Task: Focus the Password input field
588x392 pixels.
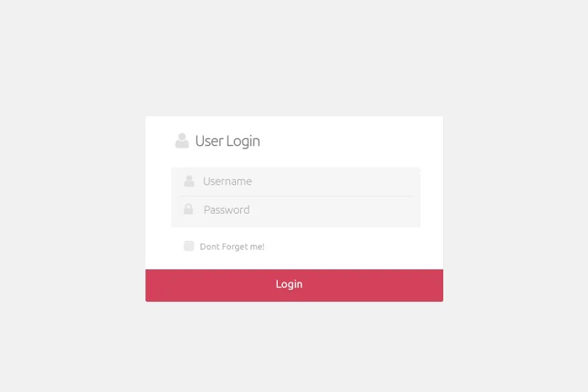Action: (x=295, y=210)
